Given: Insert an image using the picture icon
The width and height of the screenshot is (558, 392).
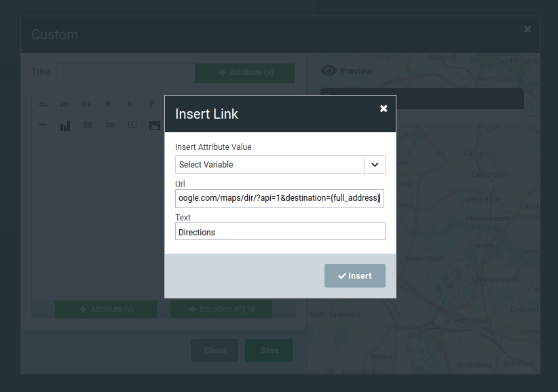Looking at the screenshot, I should click(x=154, y=125).
